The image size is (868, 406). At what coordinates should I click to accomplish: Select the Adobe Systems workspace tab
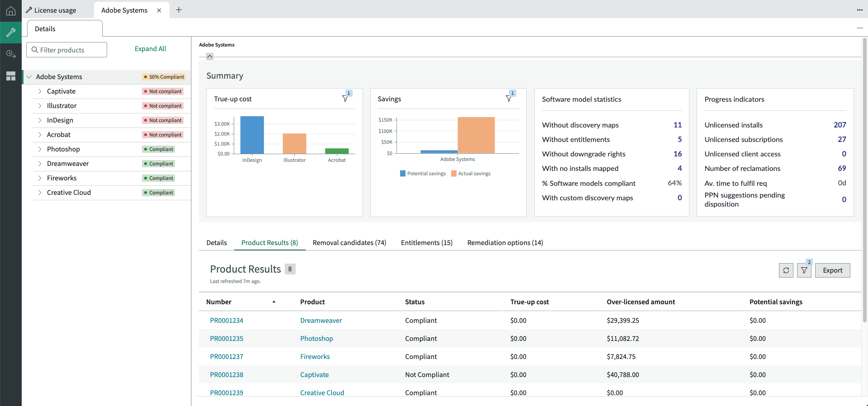click(124, 10)
